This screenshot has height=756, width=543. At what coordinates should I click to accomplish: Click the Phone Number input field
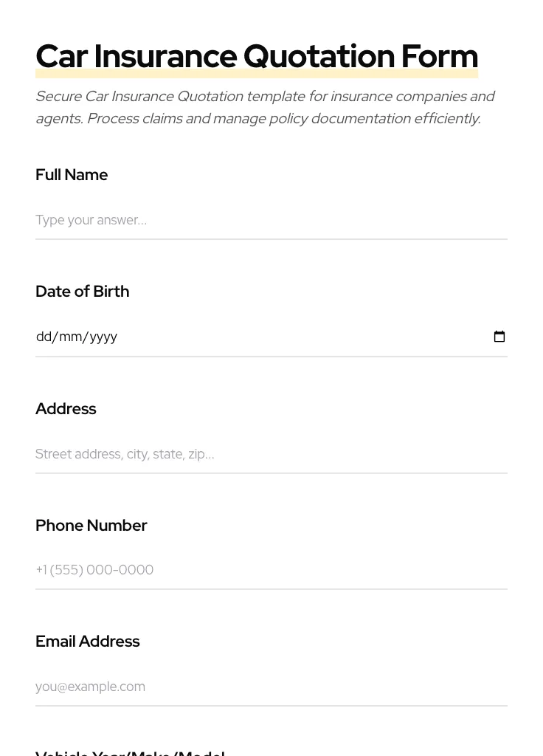tap(271, 570)
